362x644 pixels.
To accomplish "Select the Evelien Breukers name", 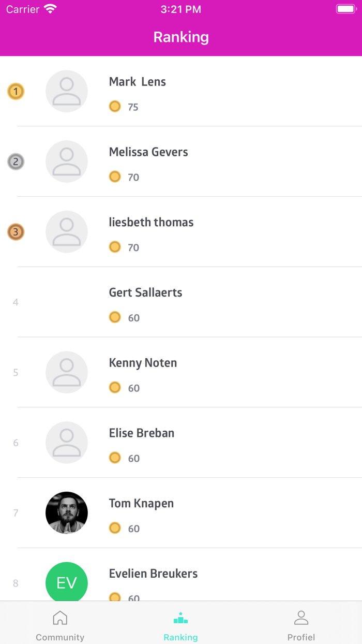I will (x=153, y=574).
